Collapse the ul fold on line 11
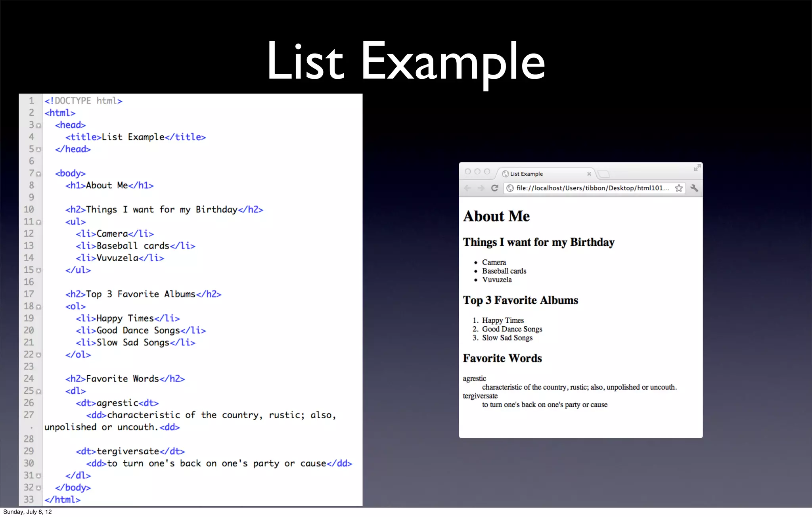 point(38,222)
